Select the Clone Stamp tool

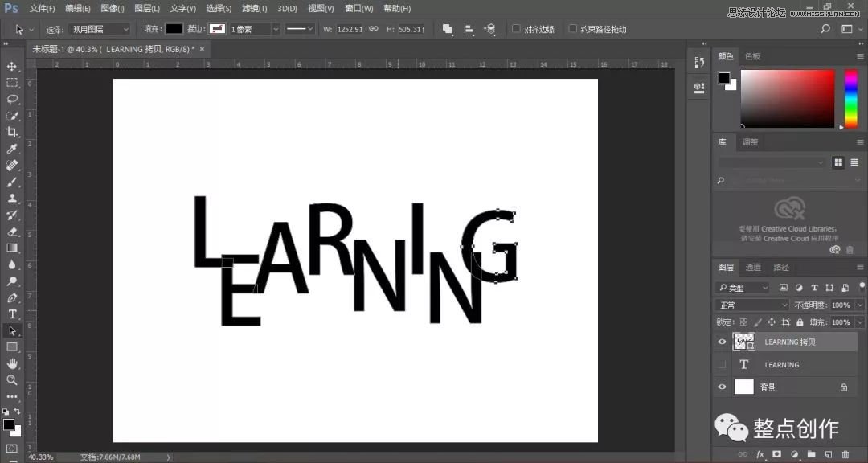11,199
